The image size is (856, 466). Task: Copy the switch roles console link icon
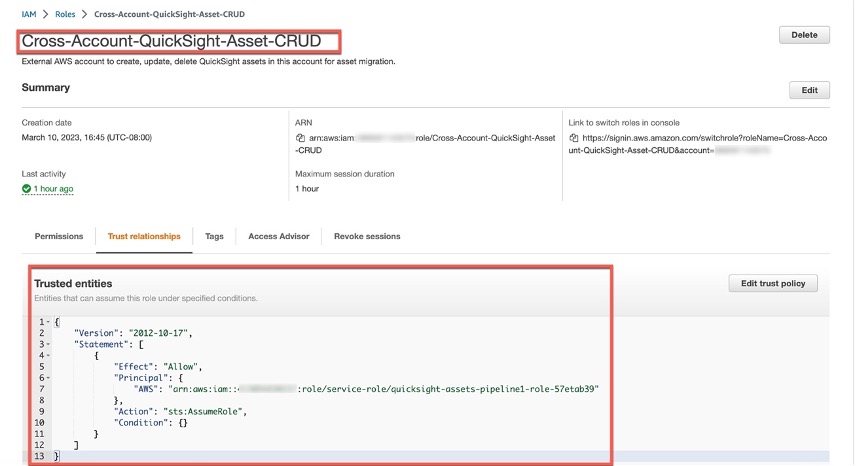[573, 138]
